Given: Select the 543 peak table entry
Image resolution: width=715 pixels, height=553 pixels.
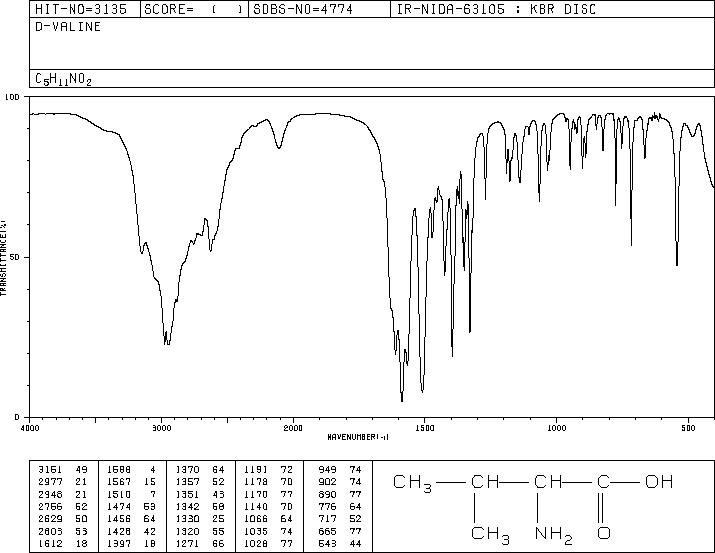Looking at the screenshot, I should pyautogui.click(x=340, y=544).
